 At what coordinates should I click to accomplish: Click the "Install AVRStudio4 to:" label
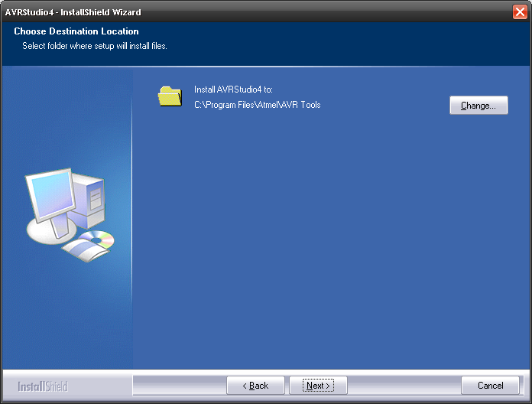coord(233,90)
